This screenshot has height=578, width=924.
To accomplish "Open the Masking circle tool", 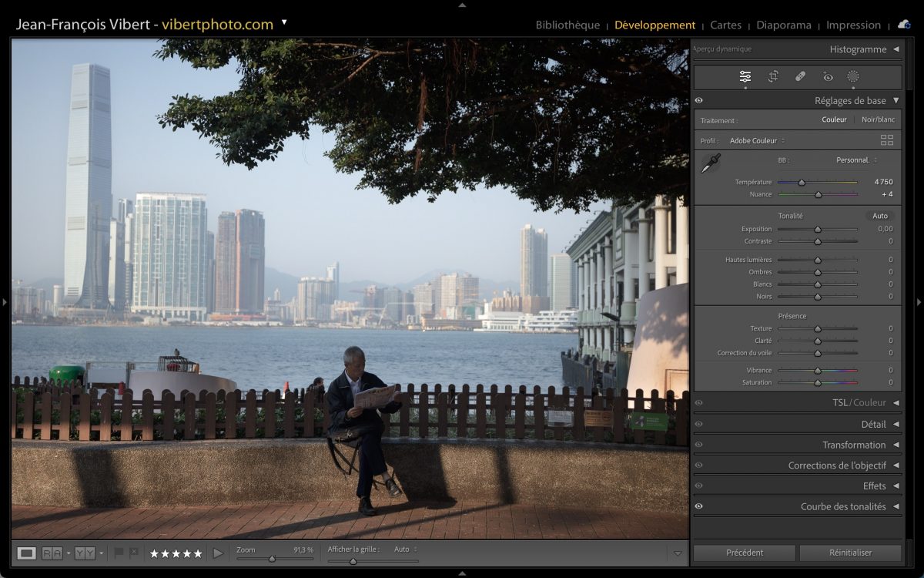I will tap(853, 76).
